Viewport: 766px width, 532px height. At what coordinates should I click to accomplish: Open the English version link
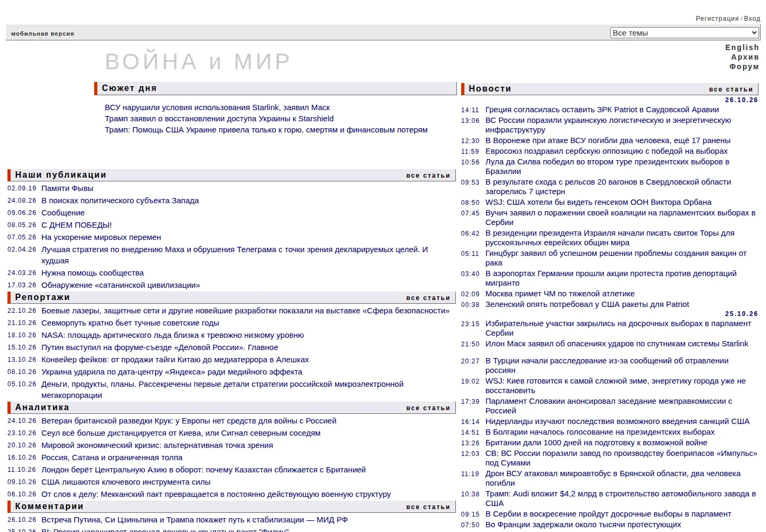[x=742, y=47]
